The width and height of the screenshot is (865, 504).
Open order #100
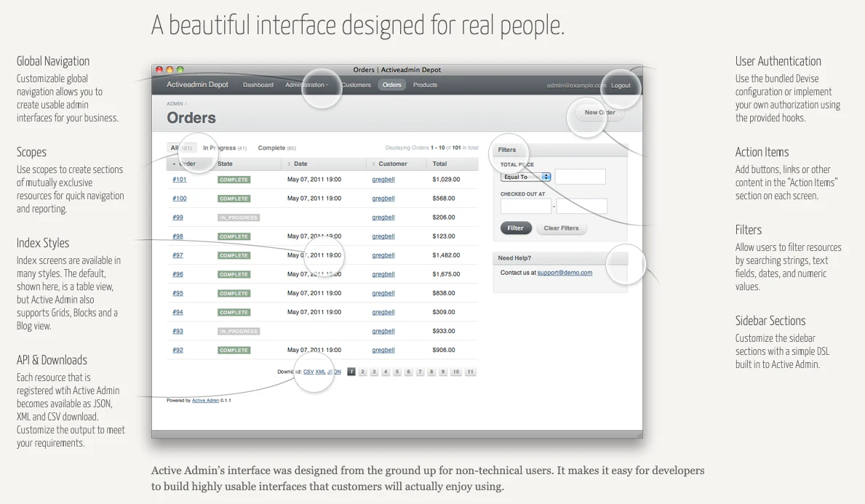click(179, 199)
